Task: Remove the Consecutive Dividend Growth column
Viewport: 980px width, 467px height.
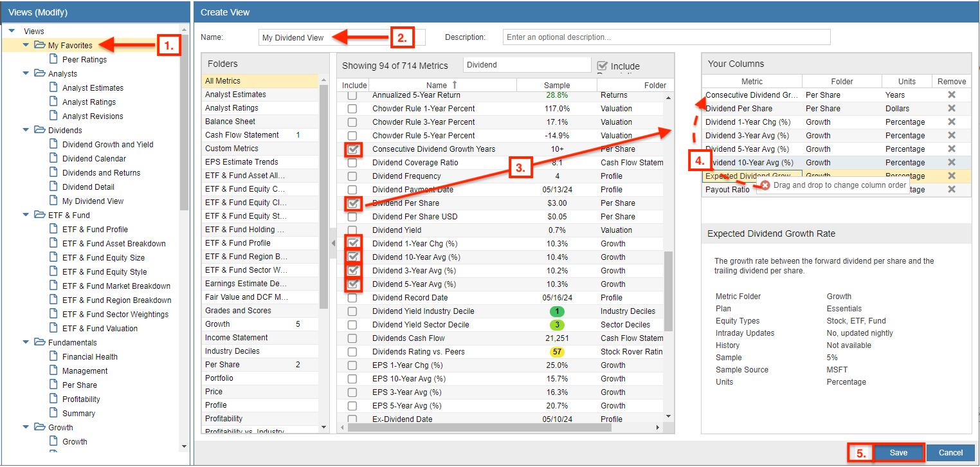Action: (952, 95)
